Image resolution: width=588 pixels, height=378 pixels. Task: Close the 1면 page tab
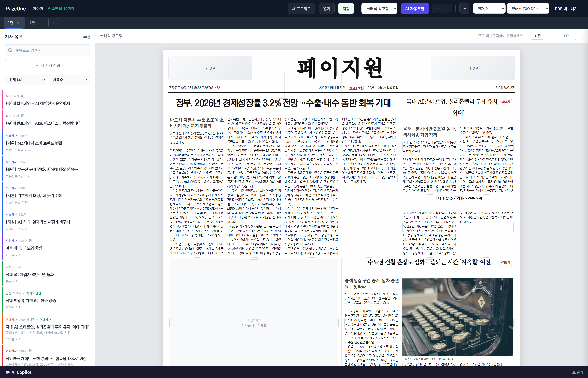click(x=18, y=23)
